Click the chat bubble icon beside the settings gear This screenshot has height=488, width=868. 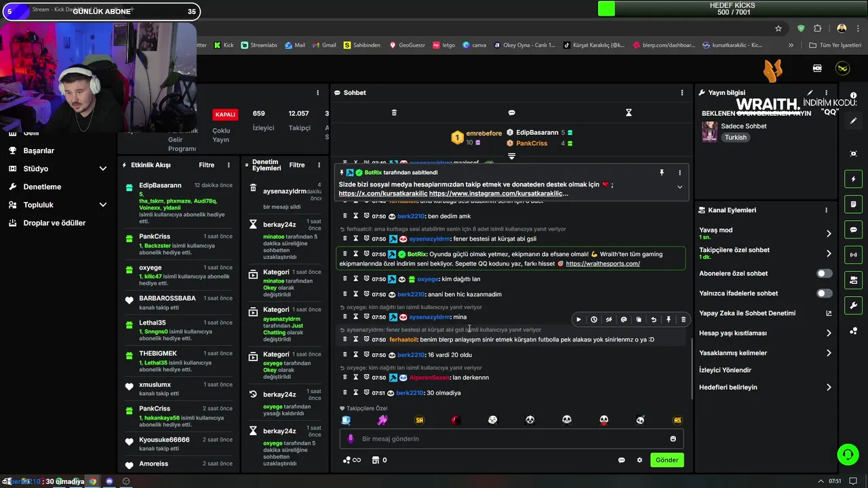[x=621, y=460]
